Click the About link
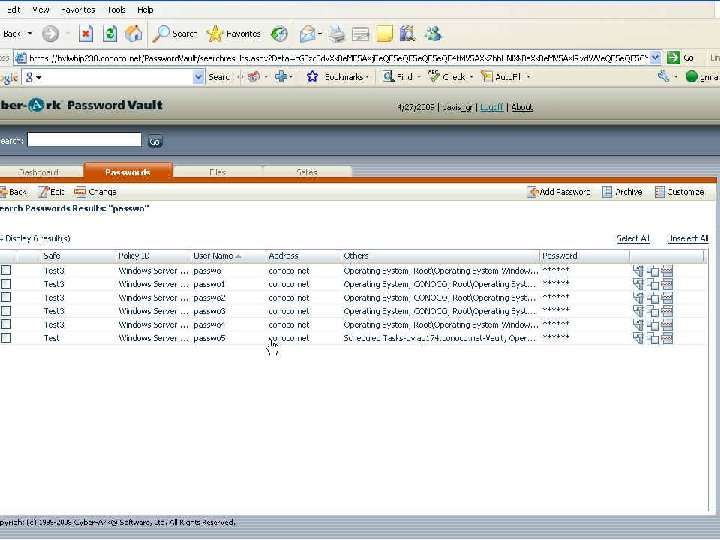Screen dimensions: 720x540 pos(522,107)
